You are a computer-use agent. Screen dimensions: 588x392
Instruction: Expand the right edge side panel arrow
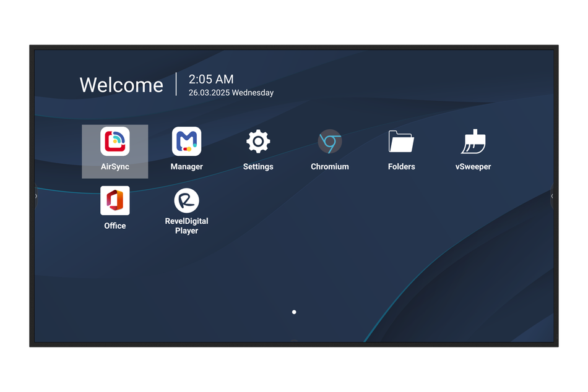552,196
